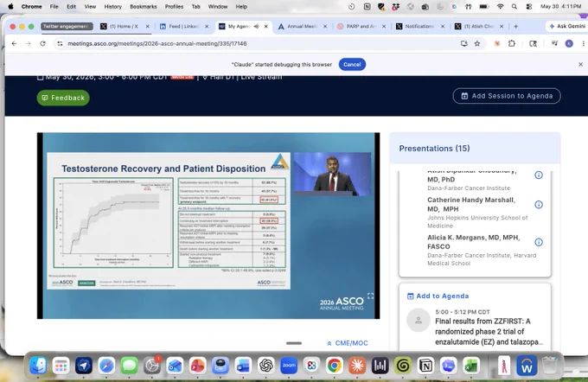
Task: Open the Chrome History menu
Action: pyautogui.click(x=113, y=6)
